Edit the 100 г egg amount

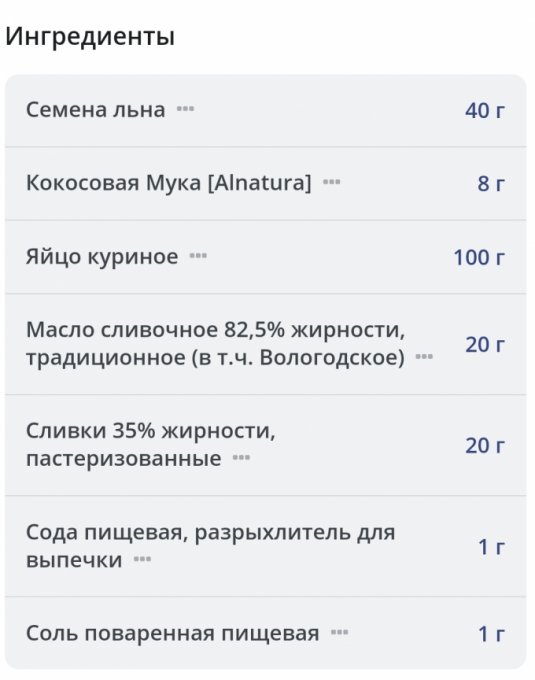tap(479, 257)
